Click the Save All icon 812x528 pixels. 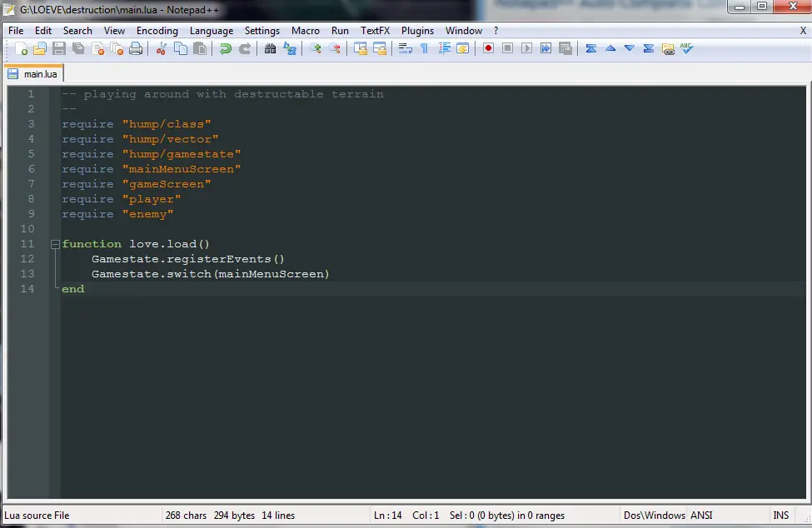click(x=78, y=48)
